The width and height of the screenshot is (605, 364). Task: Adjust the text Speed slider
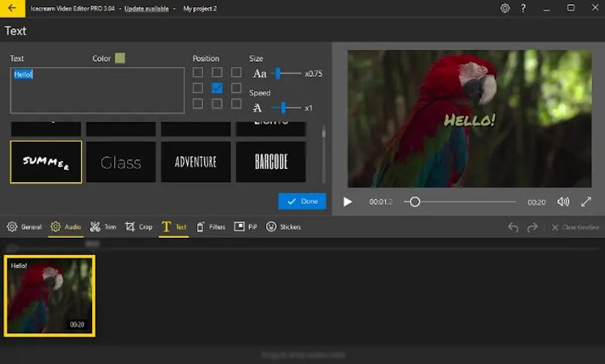pyautogui.click(x=286, y=108)
